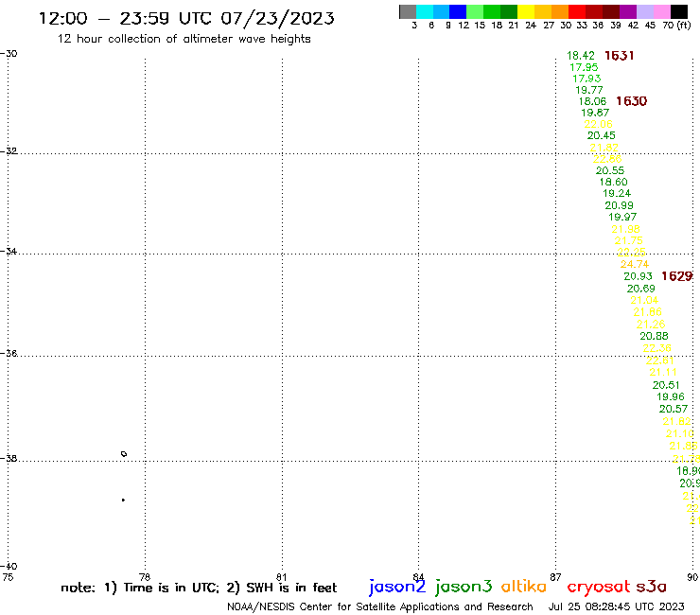Click the time marker 1631
Screen dimensions: 700x615
click(x=619, y=56)
